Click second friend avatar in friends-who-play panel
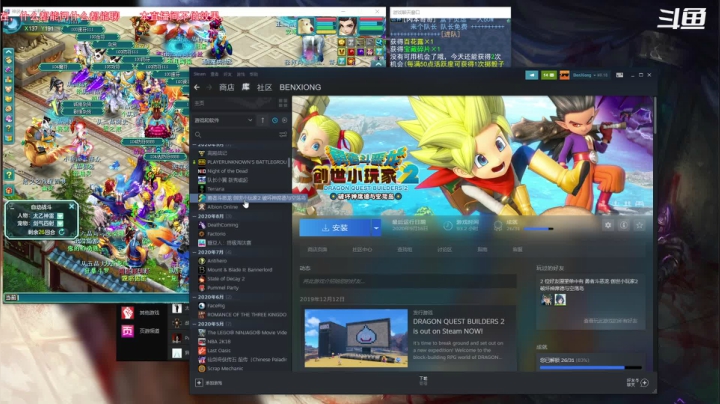 coord(560,300)
